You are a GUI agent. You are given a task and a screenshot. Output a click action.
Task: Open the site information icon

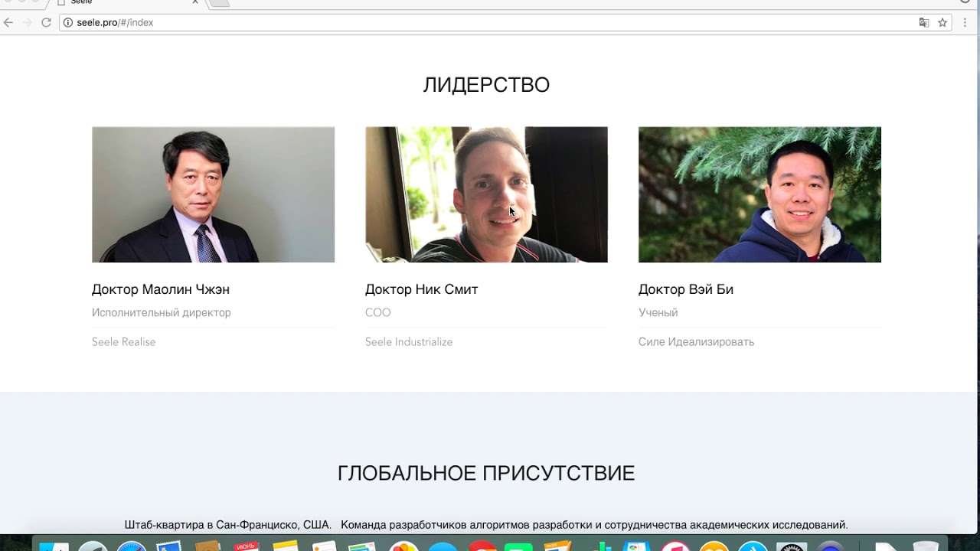pyautogui.click(x=67, y=22)
